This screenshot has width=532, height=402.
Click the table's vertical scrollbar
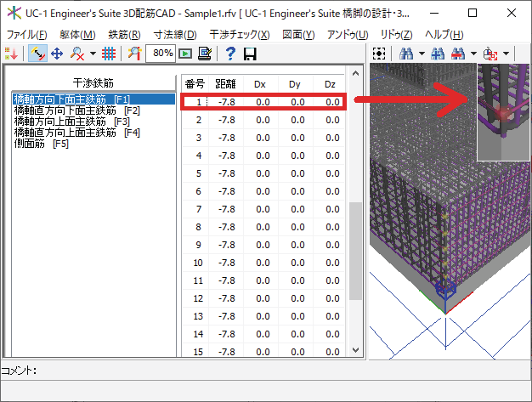(355, 255)
